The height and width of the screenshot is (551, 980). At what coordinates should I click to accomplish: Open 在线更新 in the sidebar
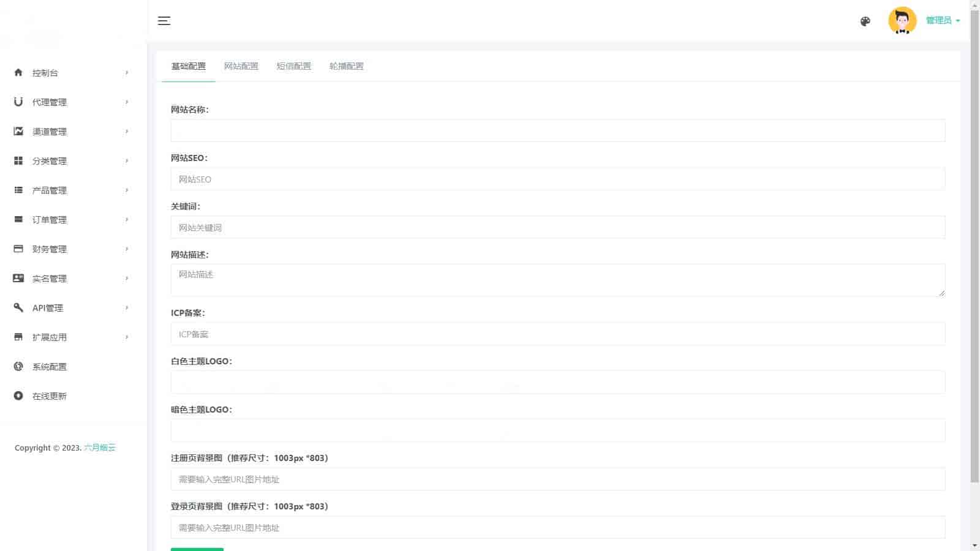49,396
